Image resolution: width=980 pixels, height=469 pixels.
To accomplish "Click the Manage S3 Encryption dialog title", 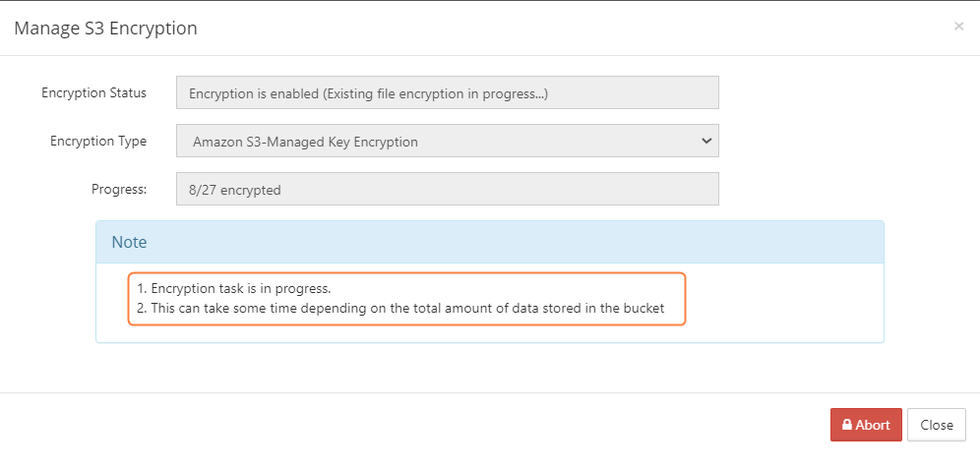I will coord(105,29).
